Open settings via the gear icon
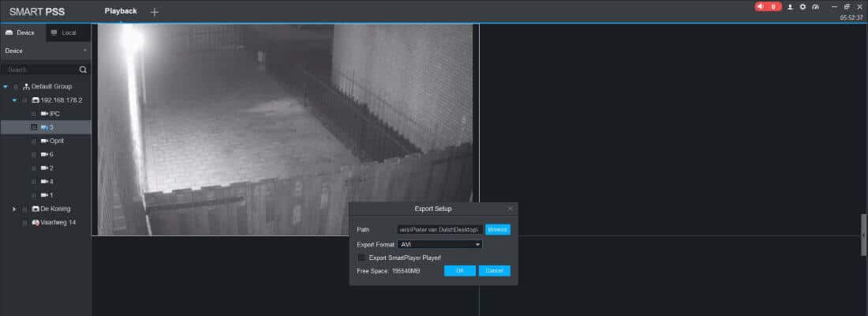868x316 pixels. point(803,6)
